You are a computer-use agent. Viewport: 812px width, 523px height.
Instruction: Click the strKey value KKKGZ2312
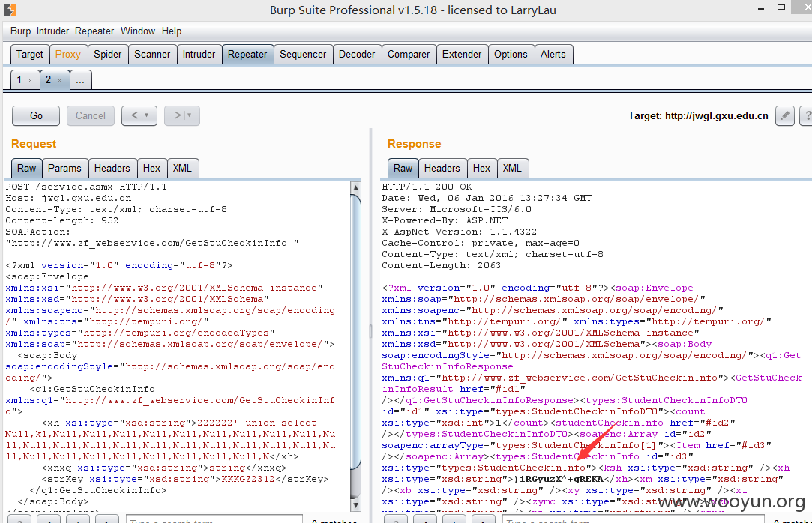(248, 479)
